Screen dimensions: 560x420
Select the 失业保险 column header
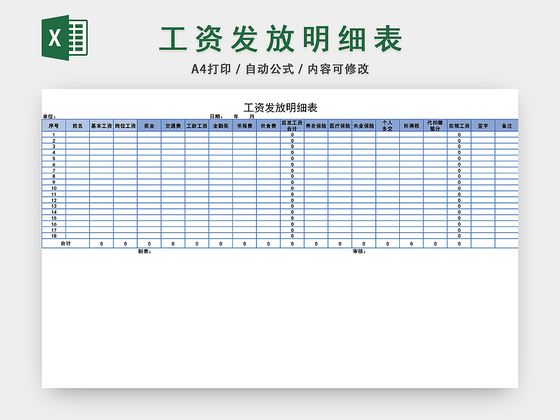(x=364, y=126)
